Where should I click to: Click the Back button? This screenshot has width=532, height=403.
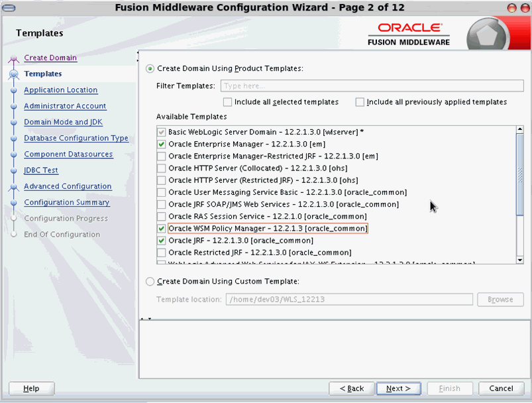[352, 388]
